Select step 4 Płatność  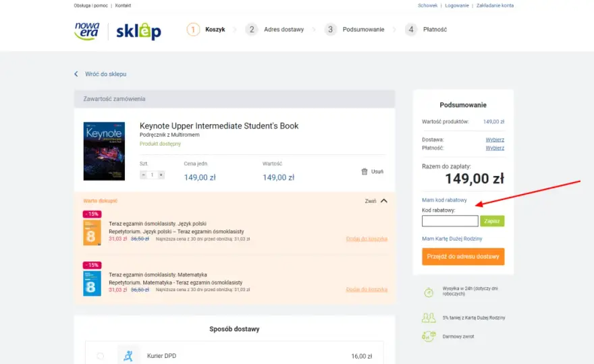(426, 30)
